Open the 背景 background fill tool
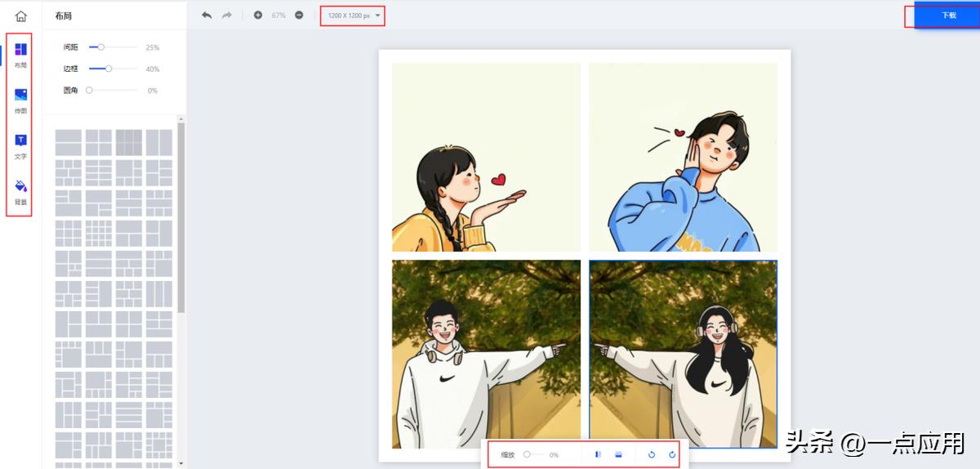 [21, 191]
